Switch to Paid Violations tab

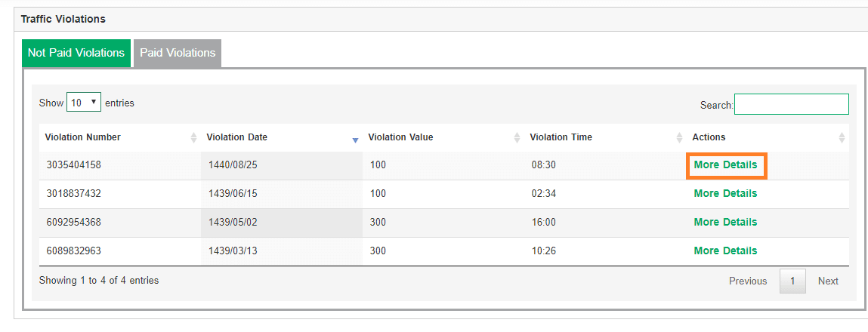(178, 53)
